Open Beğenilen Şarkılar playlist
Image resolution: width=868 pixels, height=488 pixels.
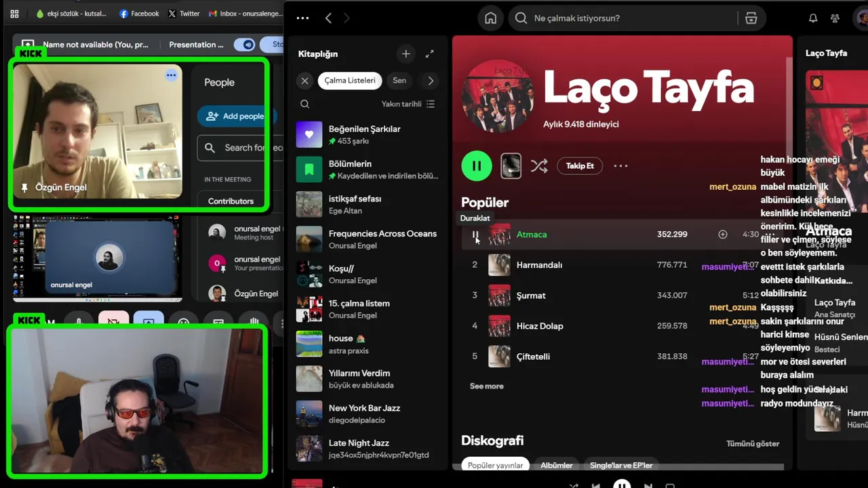368,134
